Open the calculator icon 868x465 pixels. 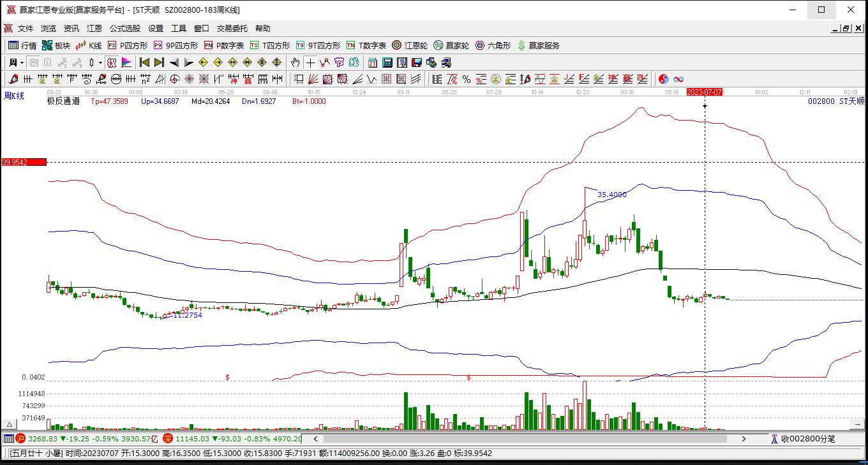387,63
